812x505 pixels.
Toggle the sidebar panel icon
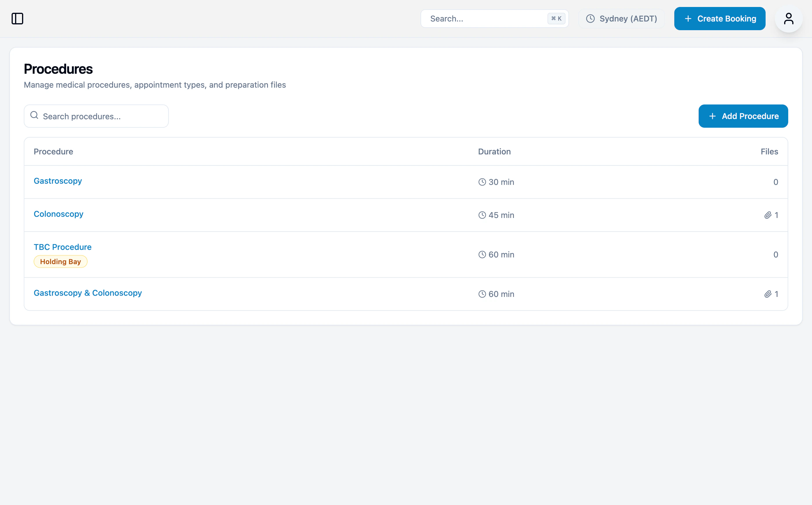coord(17,19)
